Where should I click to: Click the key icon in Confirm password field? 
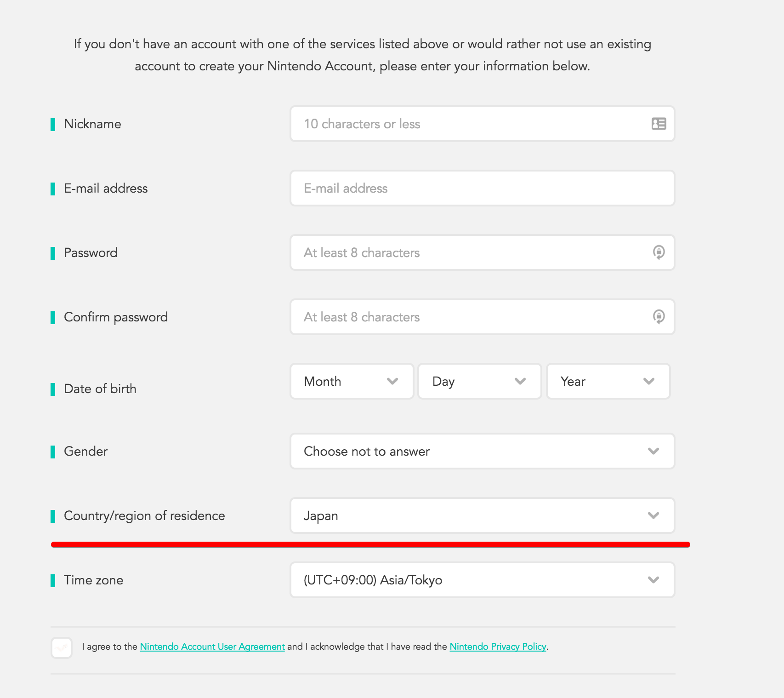click(x=659, y=317)
